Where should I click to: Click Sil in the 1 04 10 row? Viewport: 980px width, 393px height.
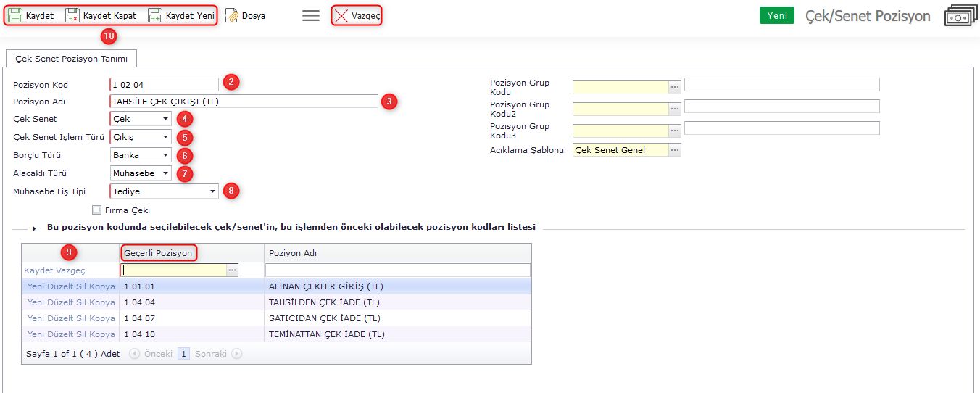click(x=82, y=334)
